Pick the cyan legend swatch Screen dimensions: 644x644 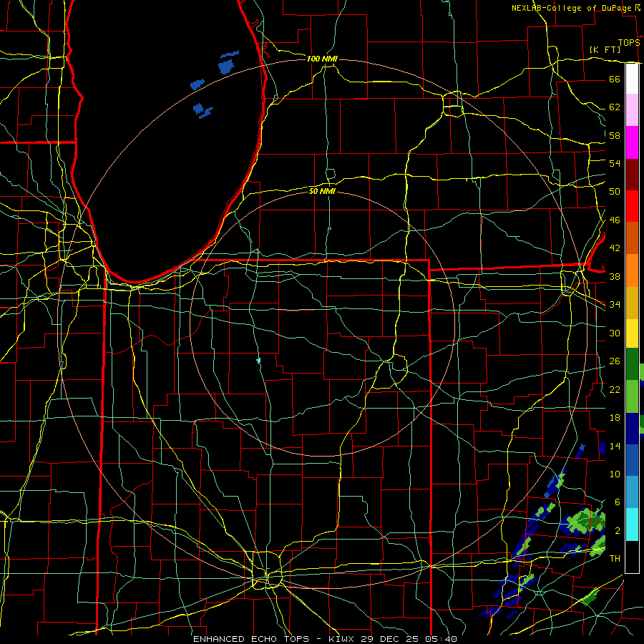(632, 524)
